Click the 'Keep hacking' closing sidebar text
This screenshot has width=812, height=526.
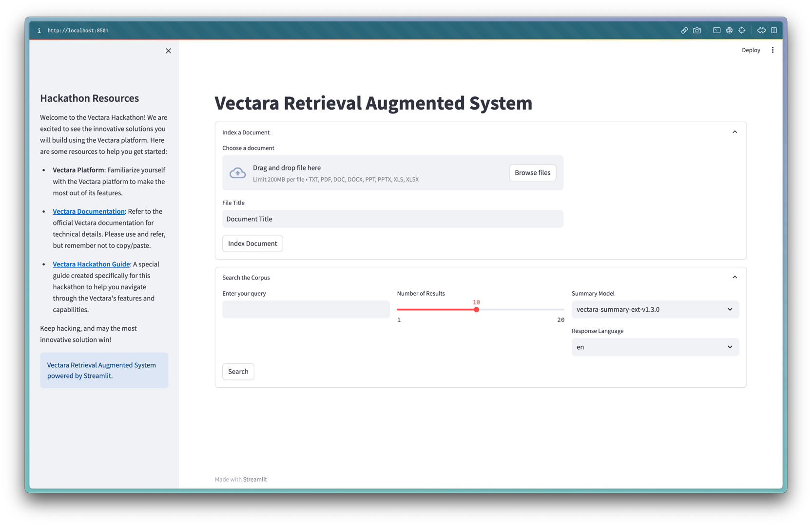click(x=88, y=334)
